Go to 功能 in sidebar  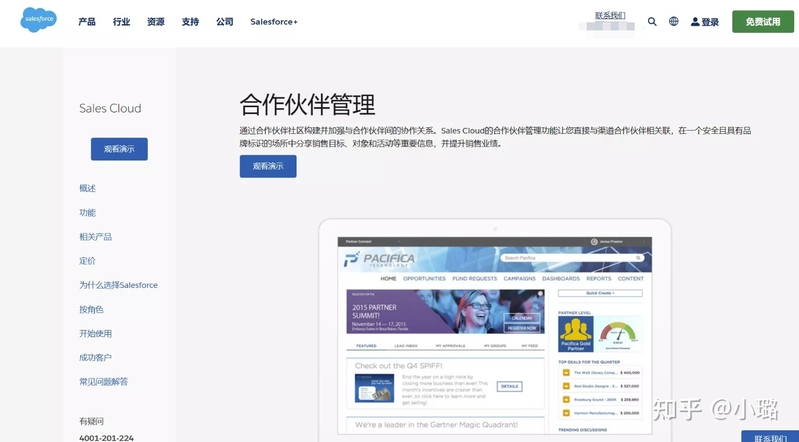[x=87, y=213]
